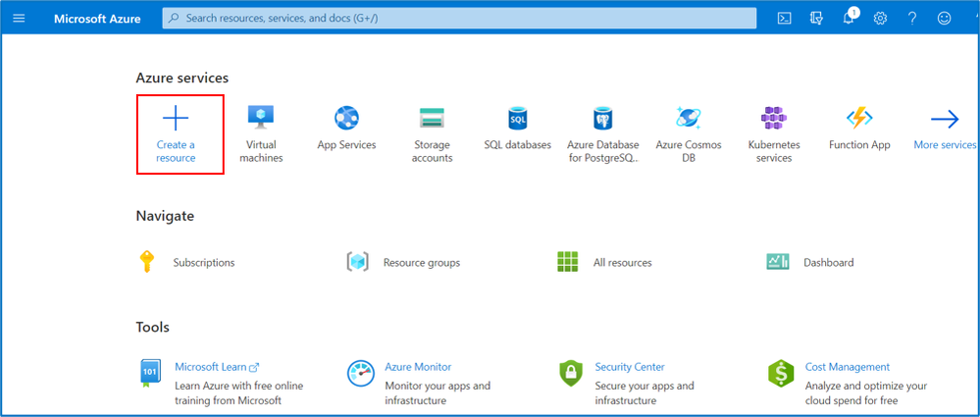Image resolution: width=980 pixels, height=417 pixels.
Task: Open the Security Center link
Action: pyautogui.click(x=630, y=367)
